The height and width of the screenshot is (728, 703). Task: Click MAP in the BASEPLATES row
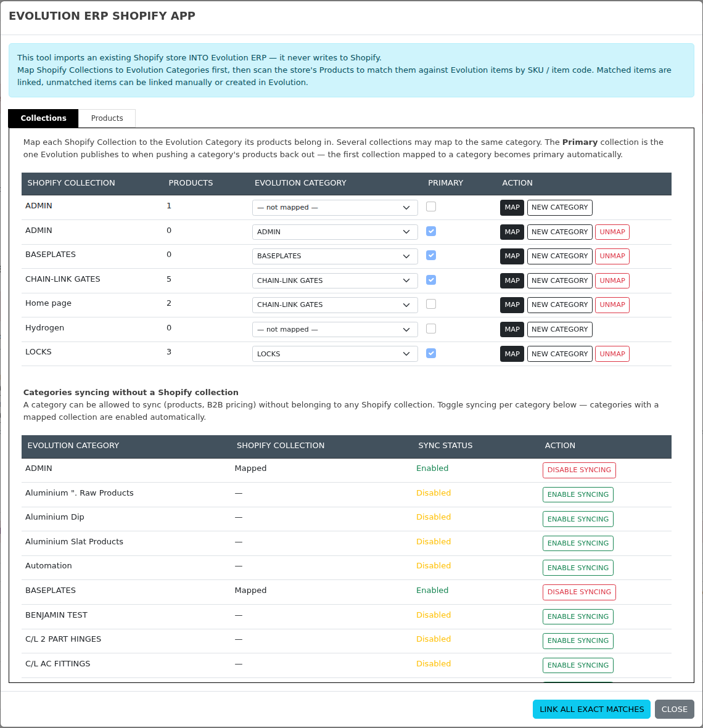pos(512,256)
